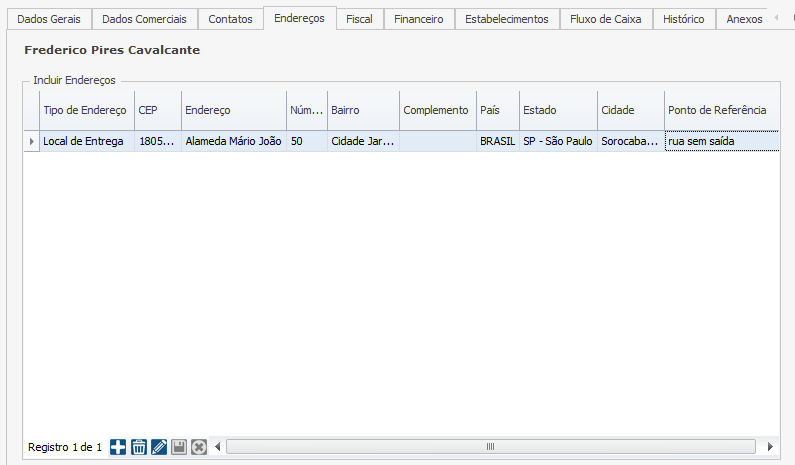Open the Anexos tab
795x465 pixels.
click(744, 19)
